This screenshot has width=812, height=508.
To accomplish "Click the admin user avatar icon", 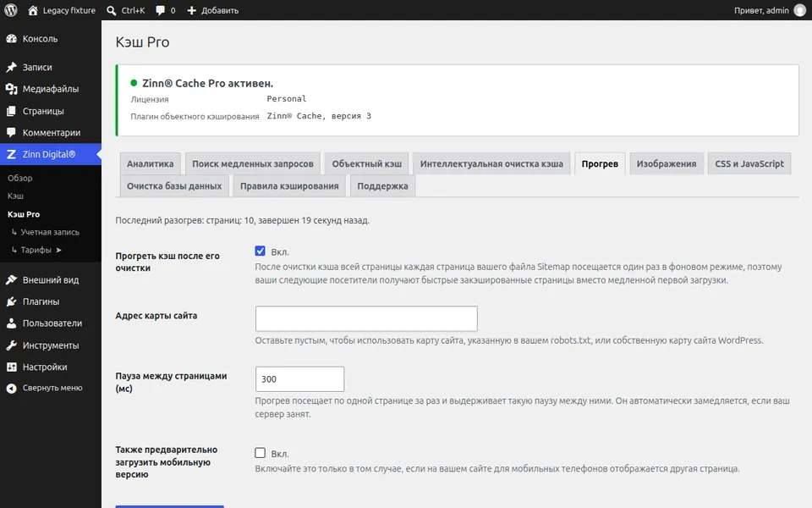I will (800, 10).
